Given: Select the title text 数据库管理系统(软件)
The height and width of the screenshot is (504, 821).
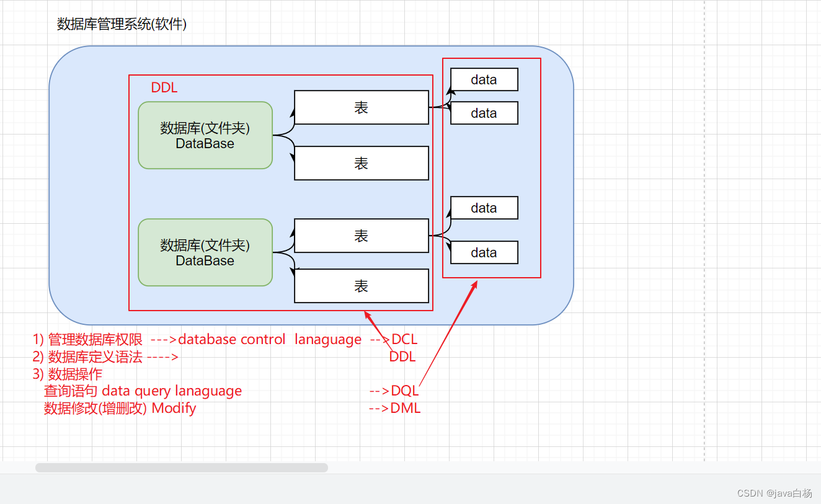Looking at the screenshot, I should coord(122,24).
